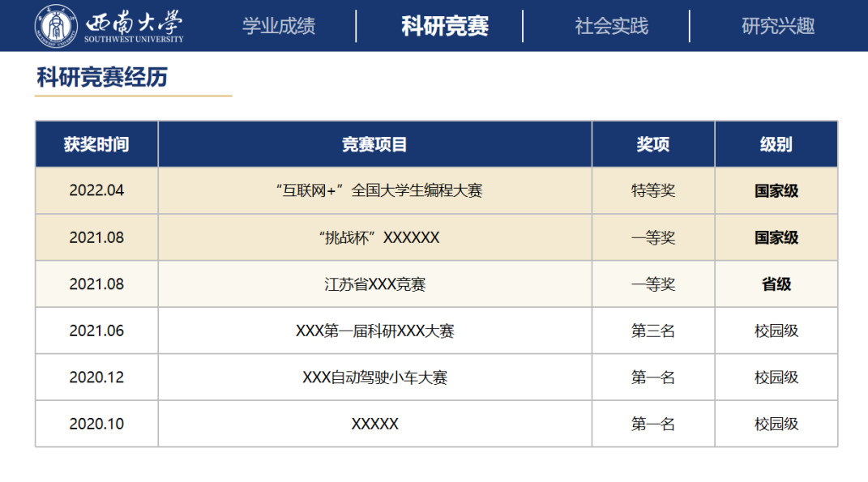Click the 奖项 column header
868x482 pixels.
click(x=653, y=144)
